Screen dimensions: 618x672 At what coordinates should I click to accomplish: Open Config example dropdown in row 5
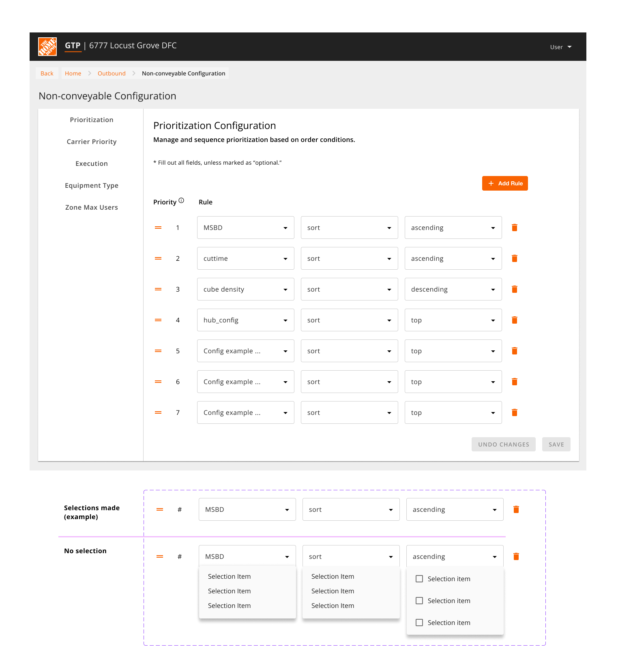coord(246,351)
